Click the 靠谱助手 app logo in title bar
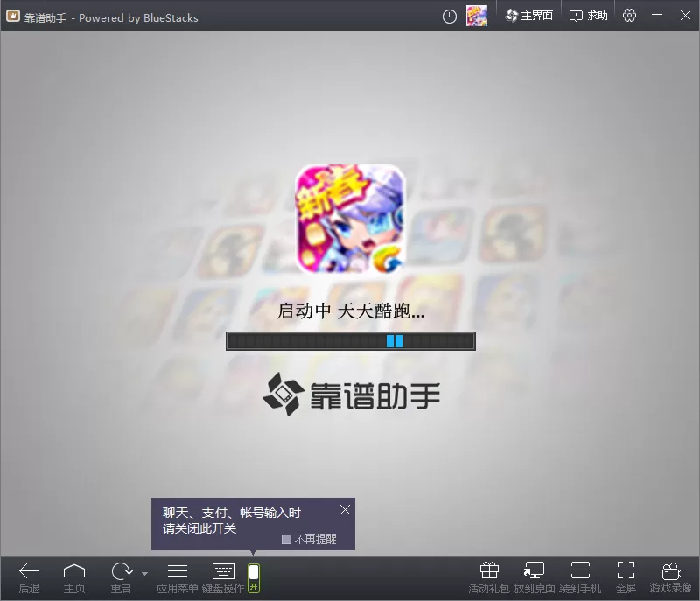This screenshot has height=601, width=700. point(12,17)
